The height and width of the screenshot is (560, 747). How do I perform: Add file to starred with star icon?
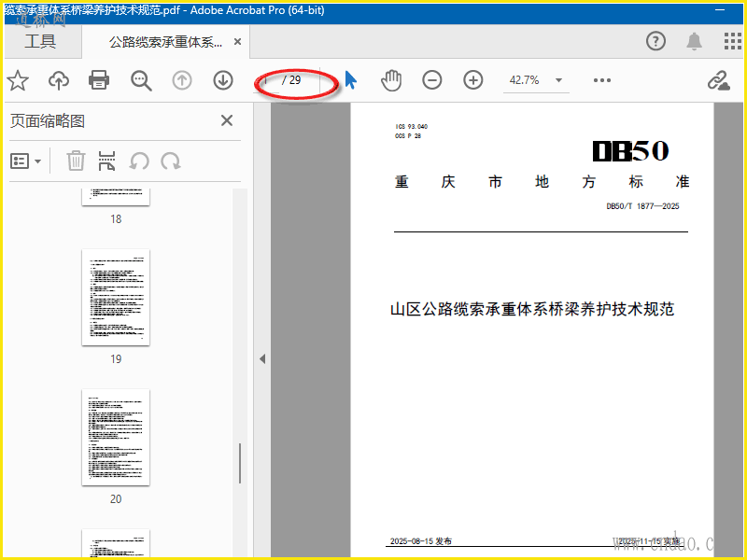click(x=18, y=80)
